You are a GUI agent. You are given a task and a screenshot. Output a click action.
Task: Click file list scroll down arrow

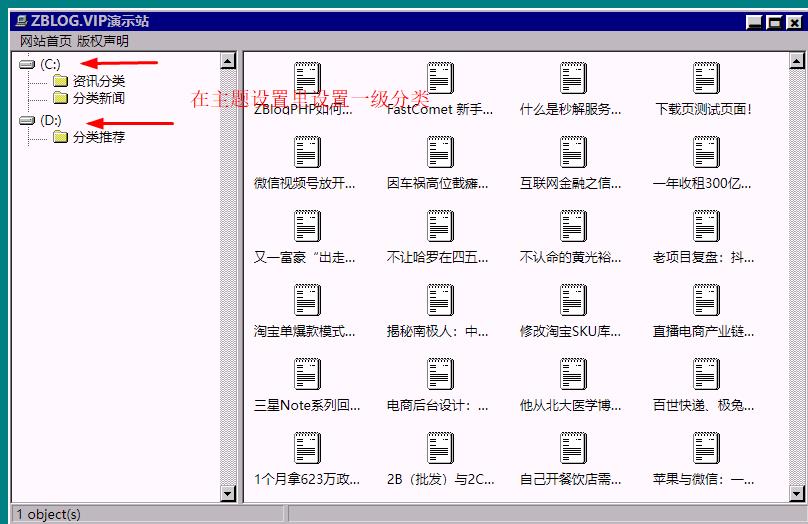(797, 493)
